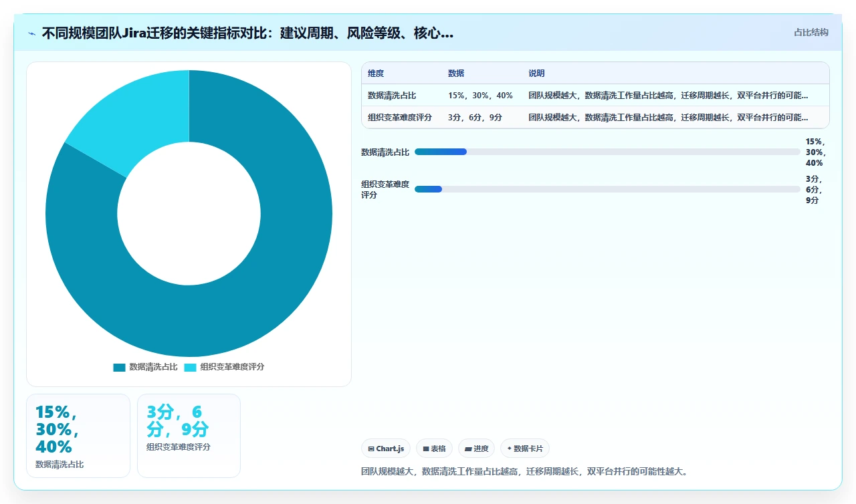Click the 说明 column header
The height and width of the screenshot is (504, 856).
(536, 74)
